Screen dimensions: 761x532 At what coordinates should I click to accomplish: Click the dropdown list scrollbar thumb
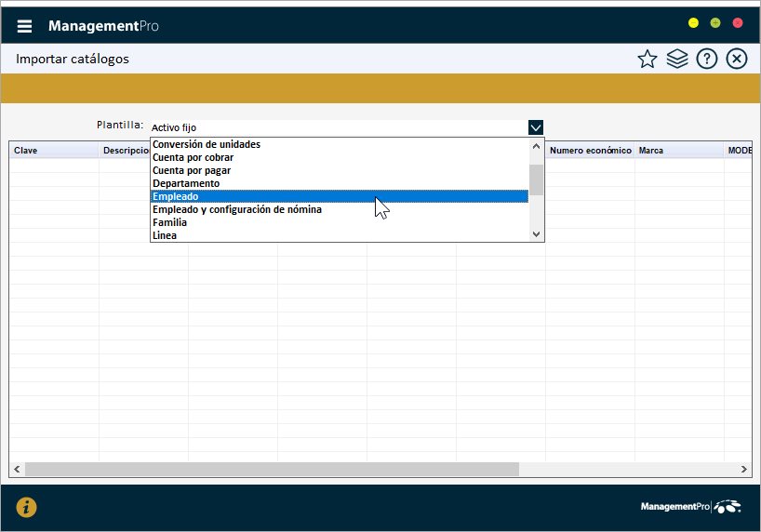click(x=536, y=180)
